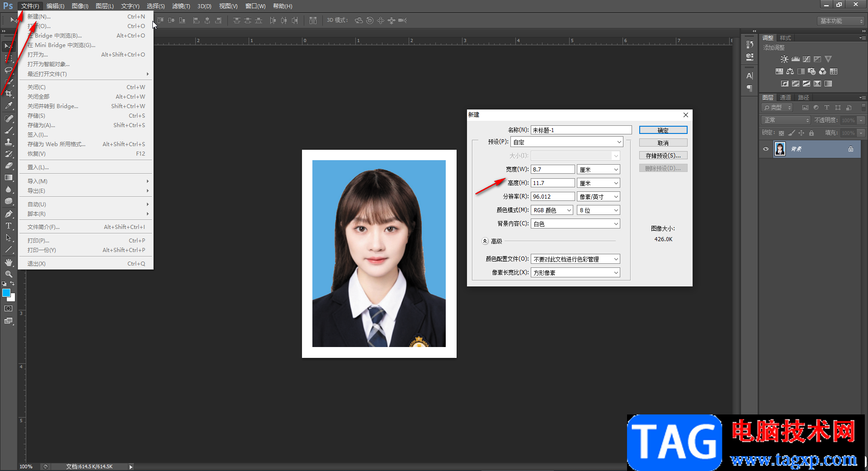Collapse the advanced (高级) section
Image resolution: width=868 pixels, height=471 pixels.
[485, 241]
